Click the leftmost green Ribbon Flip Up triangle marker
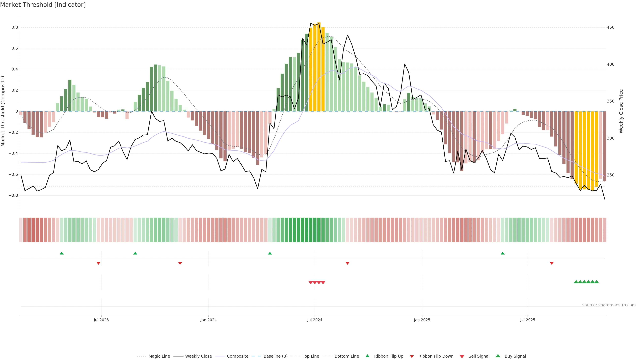Image resolution: width=644 pixels, height=362 pixels. [x=62, y=253]
